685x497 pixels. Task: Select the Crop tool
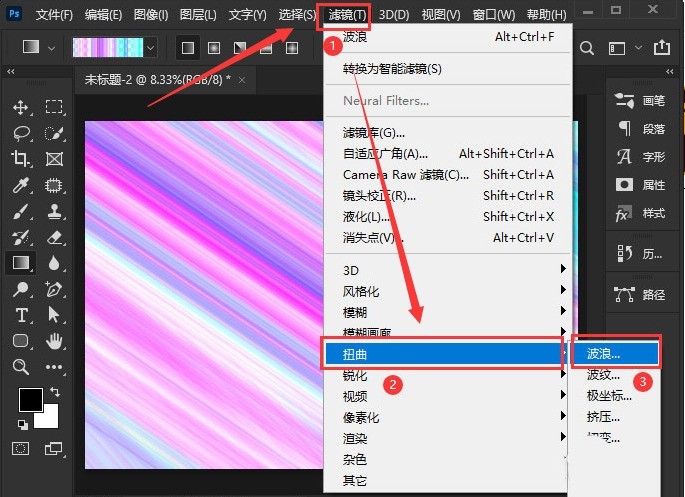pyautogui.click(x=21, y=159)
